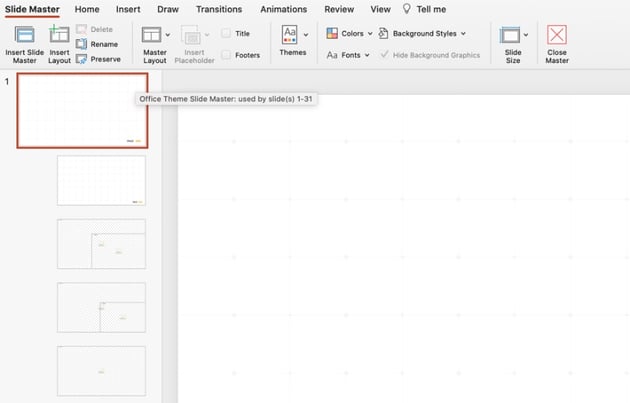This screenshot has height=403, width=630.
Task: Enable the Footers checkbox
Action: tap(226, 55)
